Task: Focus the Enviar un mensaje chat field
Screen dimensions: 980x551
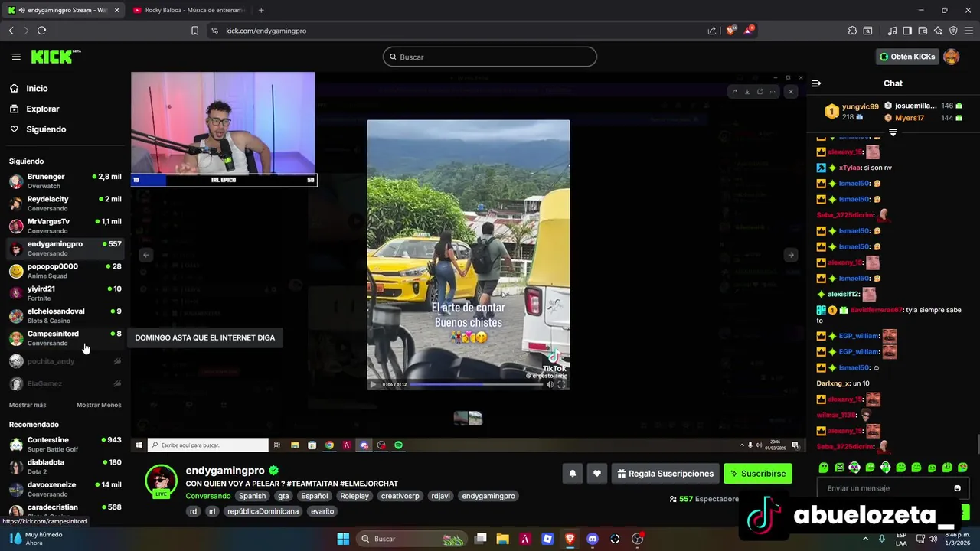Action: coord(884,488)
